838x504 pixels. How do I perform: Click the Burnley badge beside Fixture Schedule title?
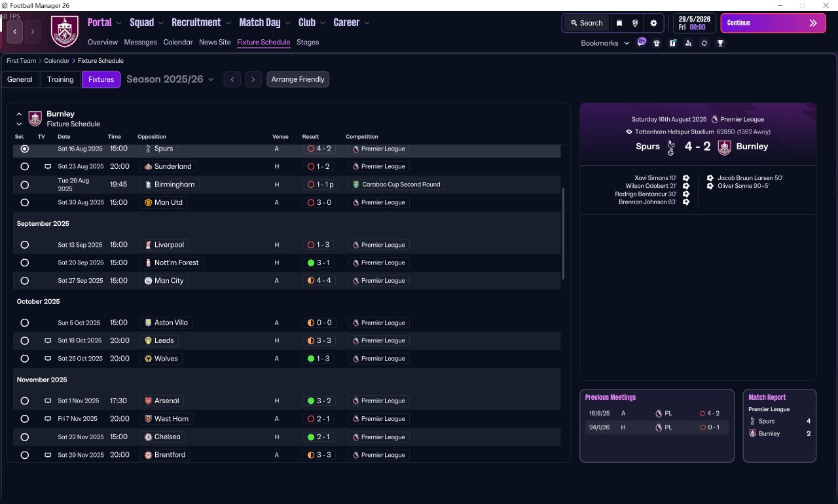pos(35,118)
